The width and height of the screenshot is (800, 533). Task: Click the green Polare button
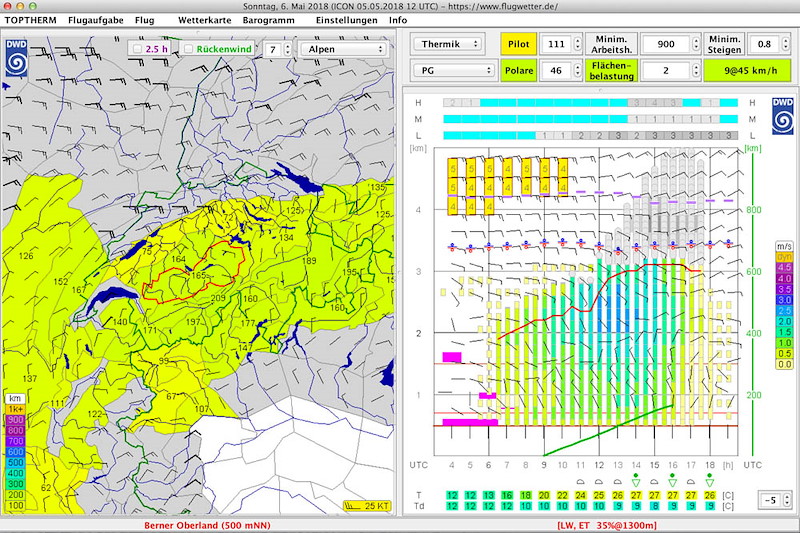pyautogui.click(x=518, y=70)
